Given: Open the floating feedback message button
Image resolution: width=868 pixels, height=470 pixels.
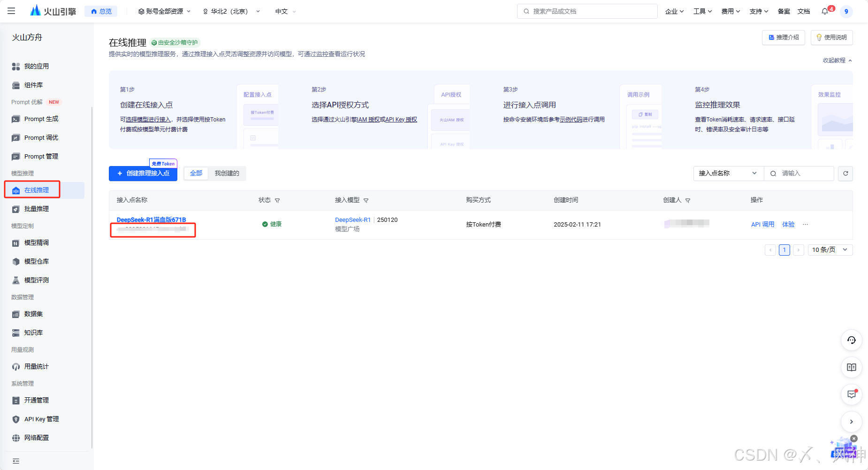Looking at the screenshot, I should [852, 394].
